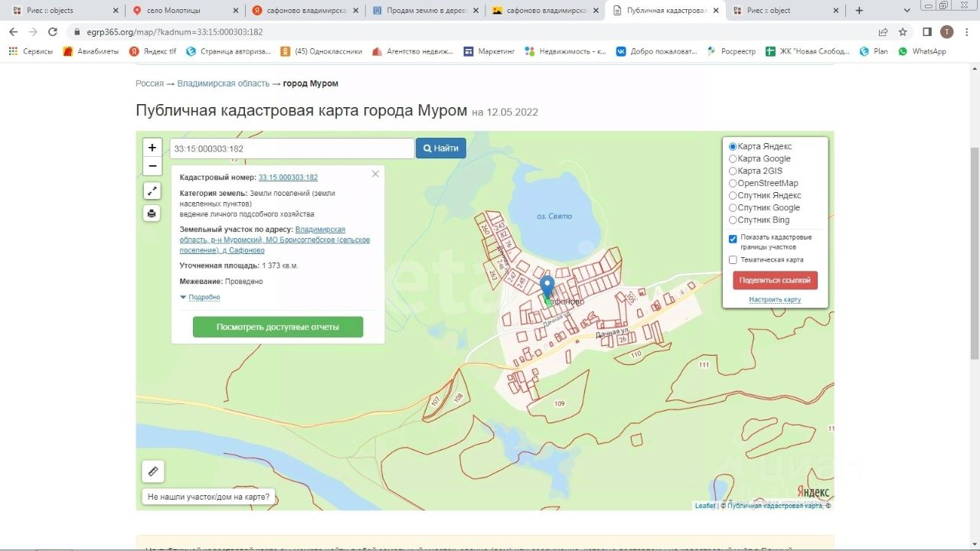Screen dimensions: 980x551
Task: Zoom out the map with minus button
Action: point(152,166)
